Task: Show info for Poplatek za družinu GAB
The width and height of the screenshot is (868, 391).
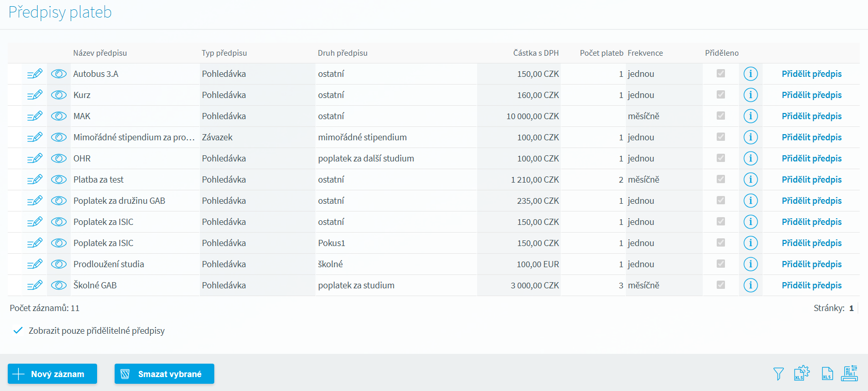Action: point(751,201)
